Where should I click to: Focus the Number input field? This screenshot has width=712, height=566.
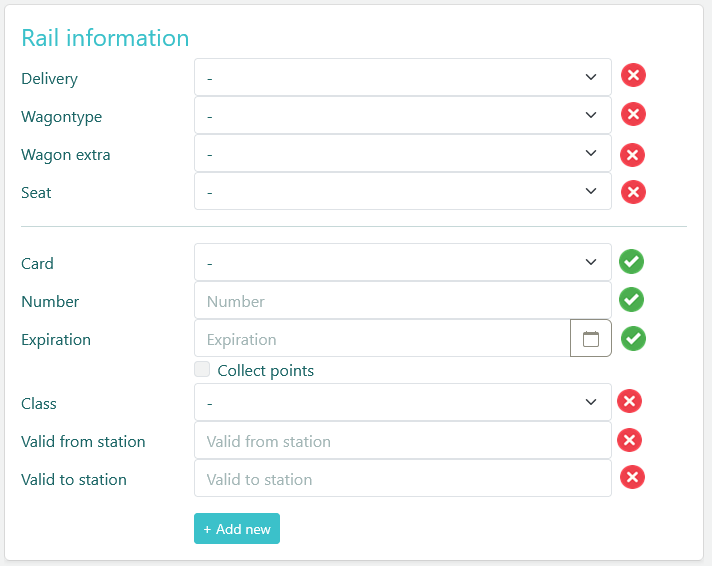pyautogui.click(x=402, y=301)
